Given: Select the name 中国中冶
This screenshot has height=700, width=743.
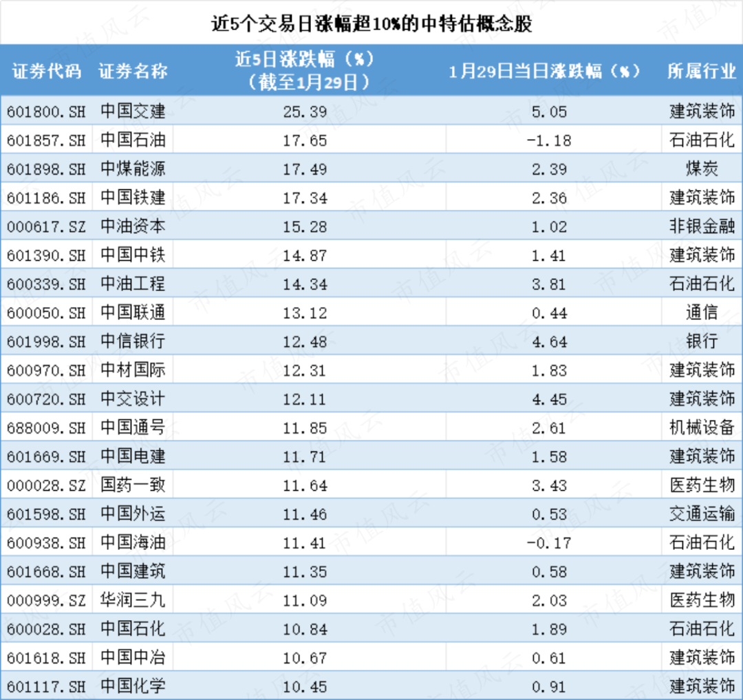Looking at the screenshot, I should coord(133,657).
